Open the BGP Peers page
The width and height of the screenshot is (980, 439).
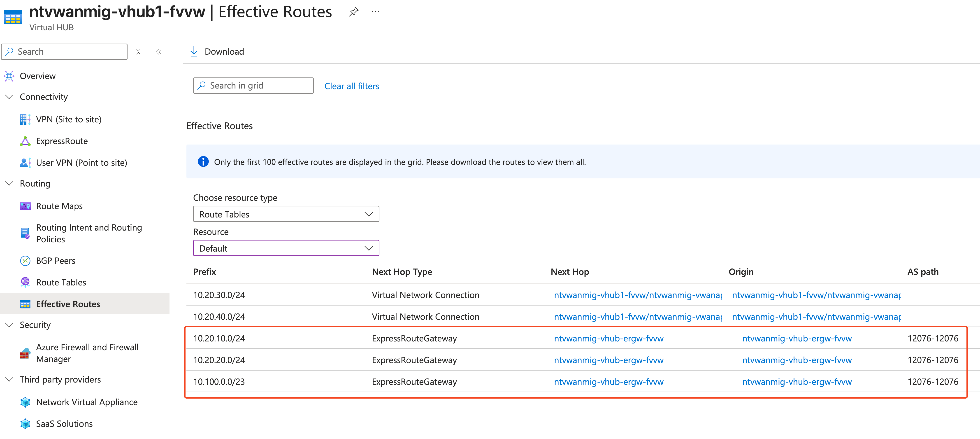pos(56,261)
